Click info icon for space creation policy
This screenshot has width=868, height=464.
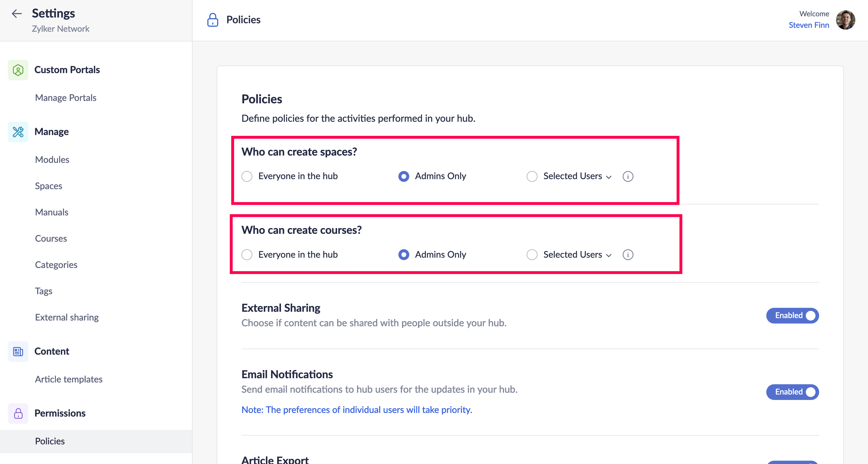pyautogui.click(x=628, y=176)
